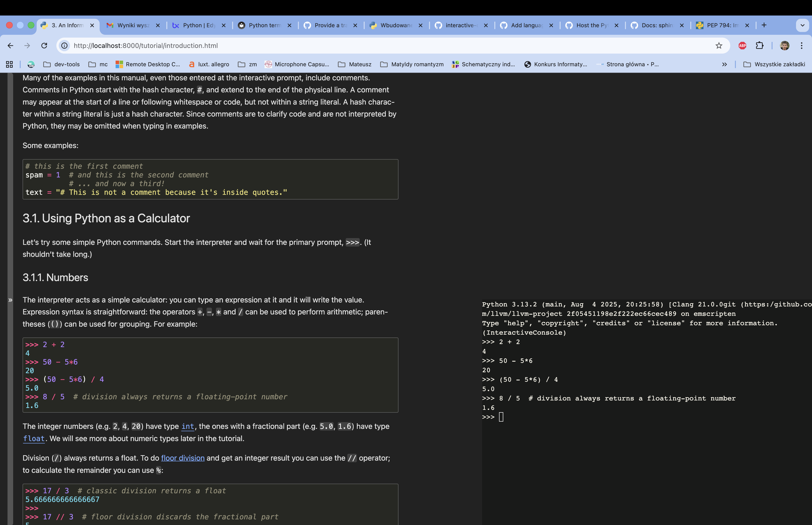Follow the floor division link
Viewport: 812px width, 525px height.
[x=183, y=458]
